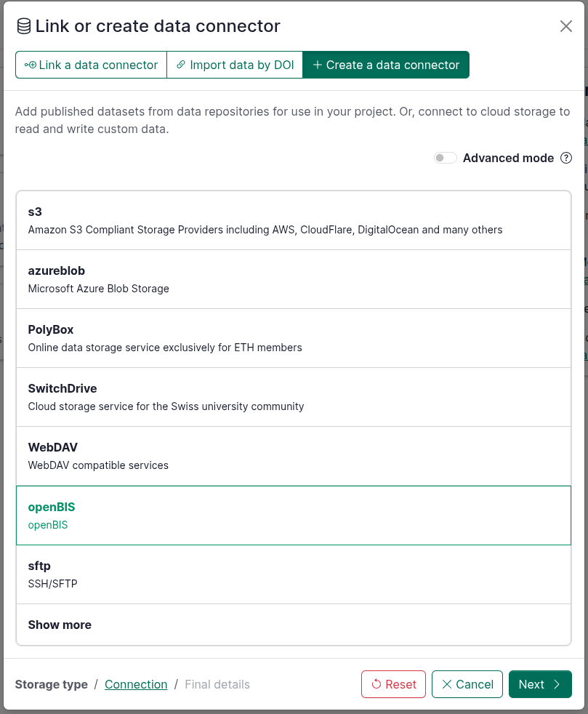Pick the SwitchDrive cloud storage option

click(x=294, y=397)
